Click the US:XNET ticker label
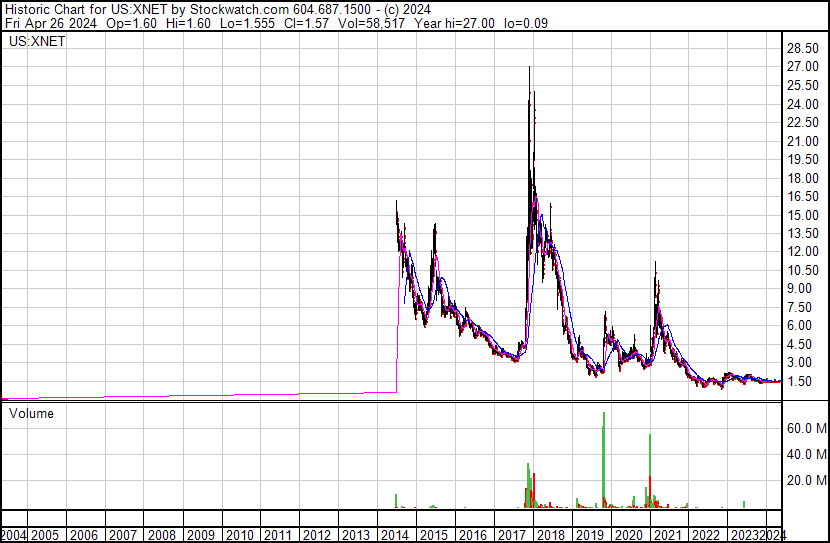This screenshot has height=543, width=830. (x=33, y=43)
